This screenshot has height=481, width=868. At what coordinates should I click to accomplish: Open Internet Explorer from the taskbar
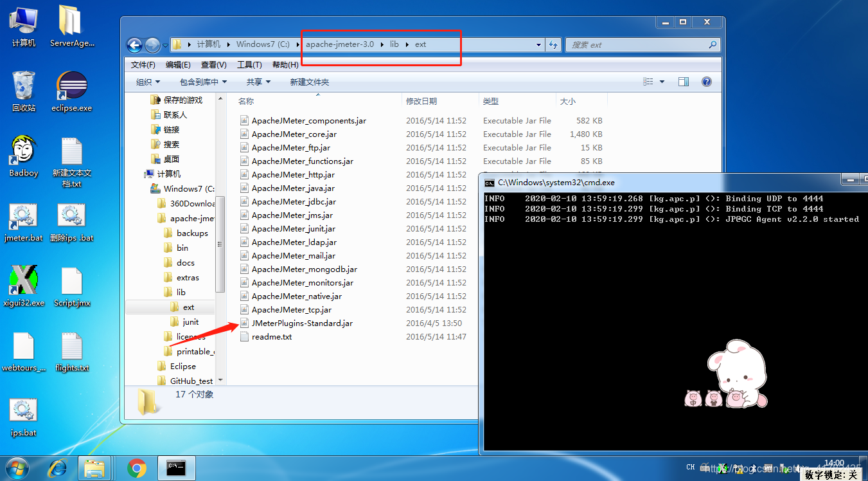(x=57, y=468)
